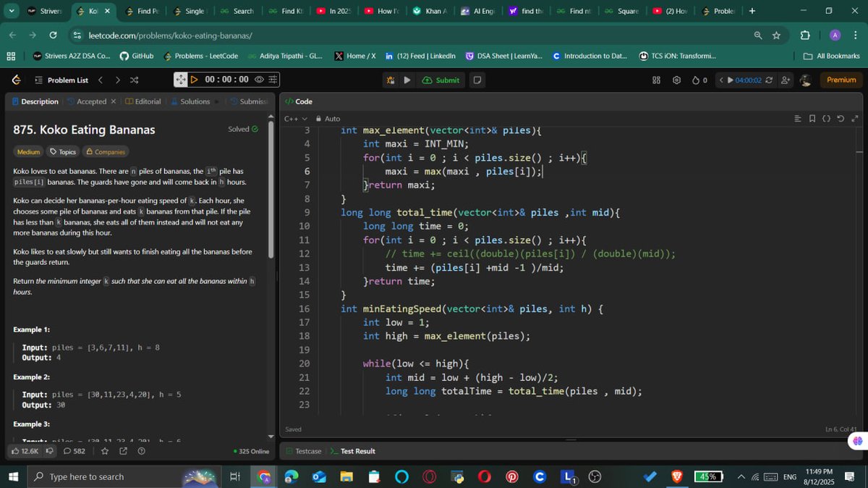This screenshot has width=868, height=488.
Task: Star the problem as favorite
Action: click(x=105, y=451)
